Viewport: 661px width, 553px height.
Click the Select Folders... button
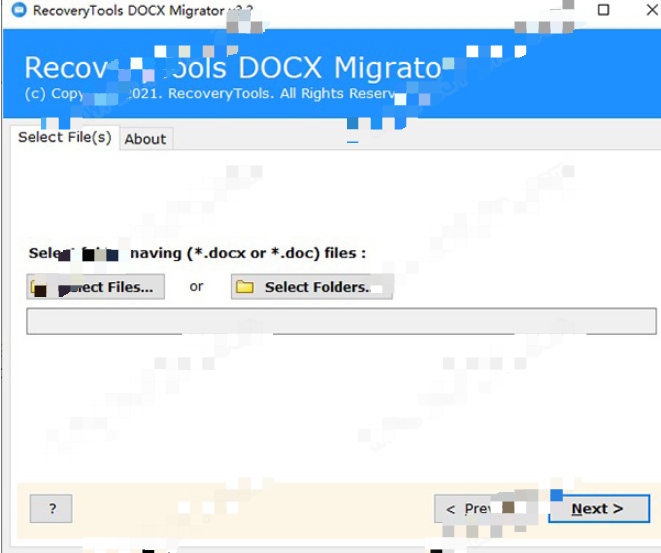coord(312,287)
